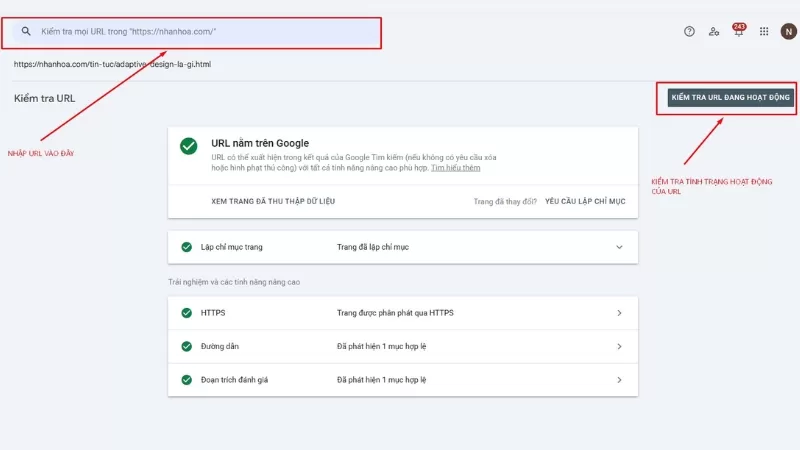Click YÊU CẦU LẬP CHỈ MỤC
Viewport: 800px width, 450px height.
[x=585, y=202]
